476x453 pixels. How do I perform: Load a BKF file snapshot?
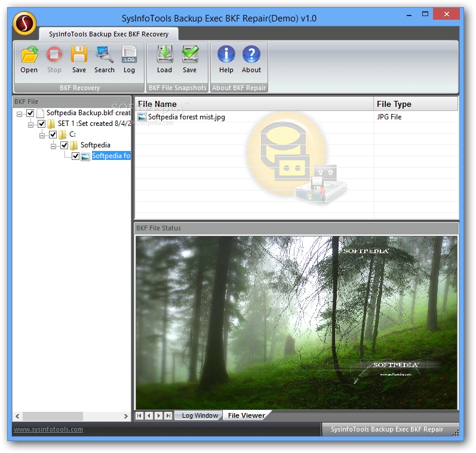[x=164, y=55]
